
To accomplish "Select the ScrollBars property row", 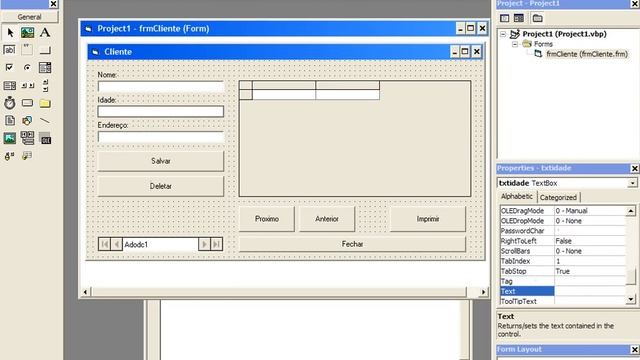I will tap(563, 251).
